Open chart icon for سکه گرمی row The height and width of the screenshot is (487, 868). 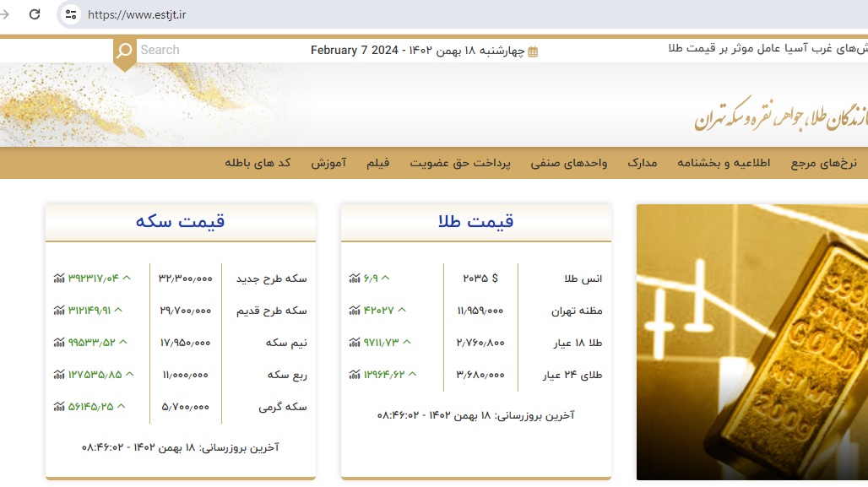click(59, 407)
